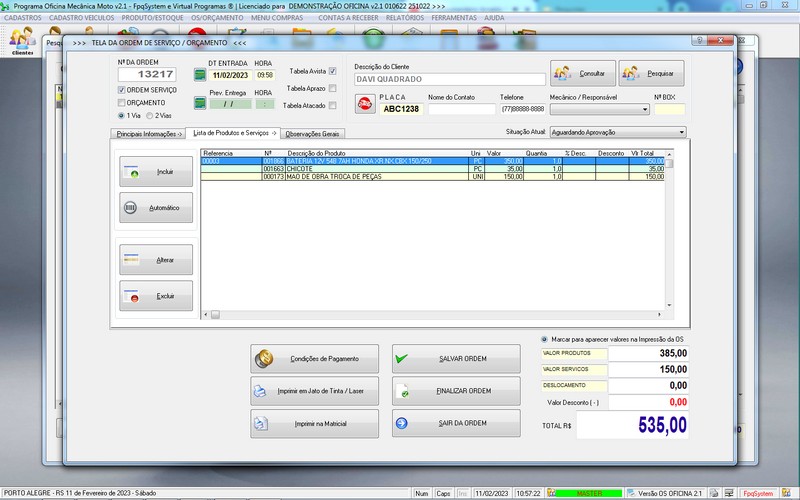The image size is (800, 500).
Task: Open the AJUDA menu
Action: point(494,17)
